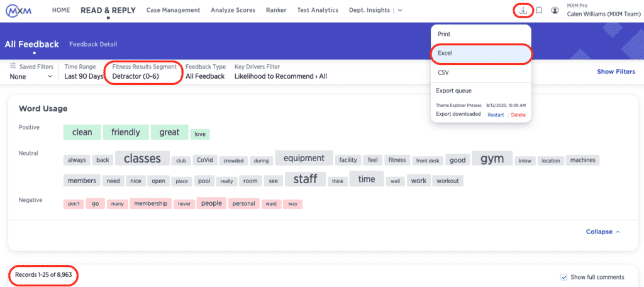Select the neutral word 'room'
The image size is (644, 287).
250,181
